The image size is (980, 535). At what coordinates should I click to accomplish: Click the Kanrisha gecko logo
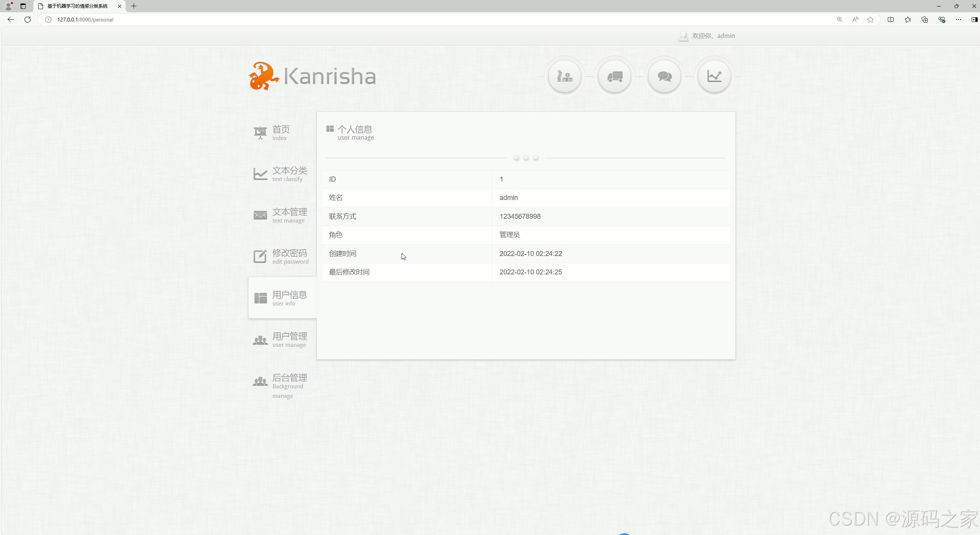pos(264,76)
